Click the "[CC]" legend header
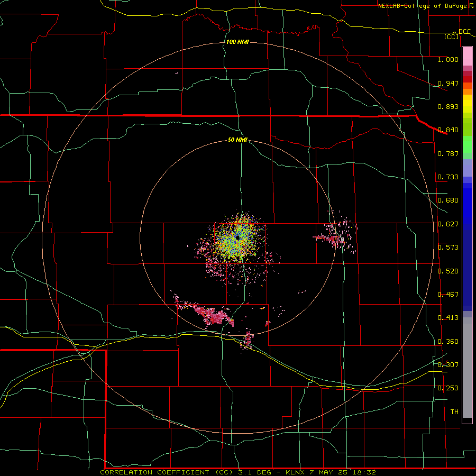The width and height of the screenshot is (476, 476). click(452, 36)
